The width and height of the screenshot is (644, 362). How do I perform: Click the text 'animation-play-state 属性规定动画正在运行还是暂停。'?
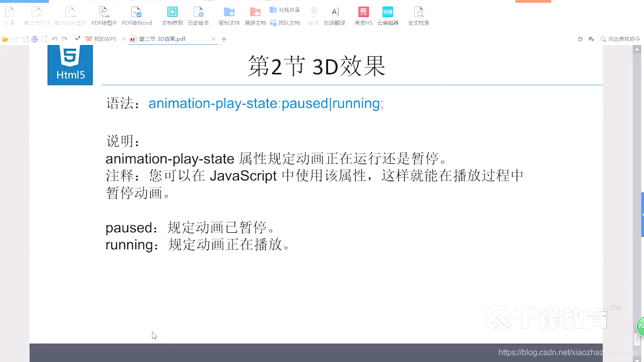pos(276,159)
